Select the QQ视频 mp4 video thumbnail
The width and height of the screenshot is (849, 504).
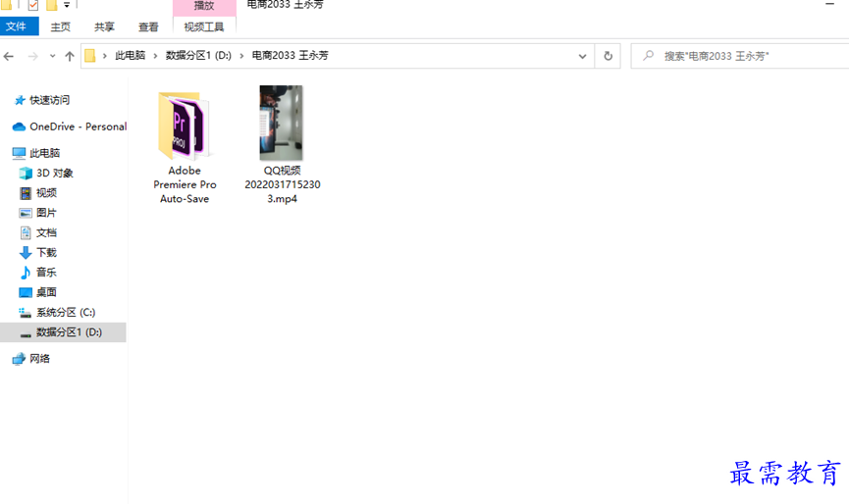point(281,123)
